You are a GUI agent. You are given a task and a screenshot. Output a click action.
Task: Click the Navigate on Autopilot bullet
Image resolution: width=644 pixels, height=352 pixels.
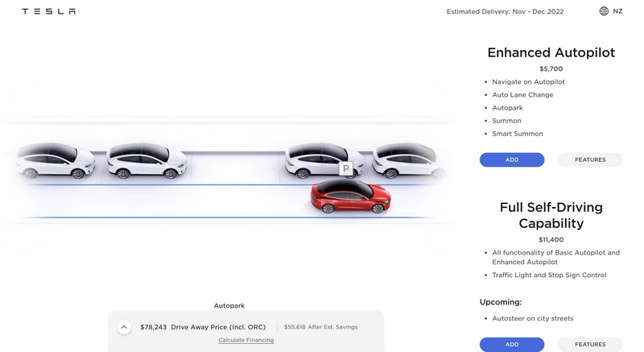point(528,81)
